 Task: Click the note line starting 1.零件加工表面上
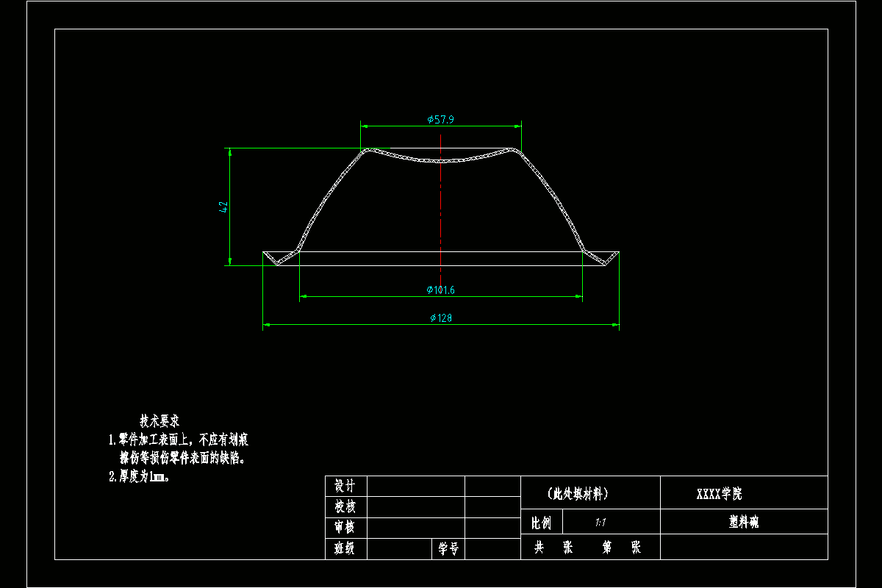(179, 440)
